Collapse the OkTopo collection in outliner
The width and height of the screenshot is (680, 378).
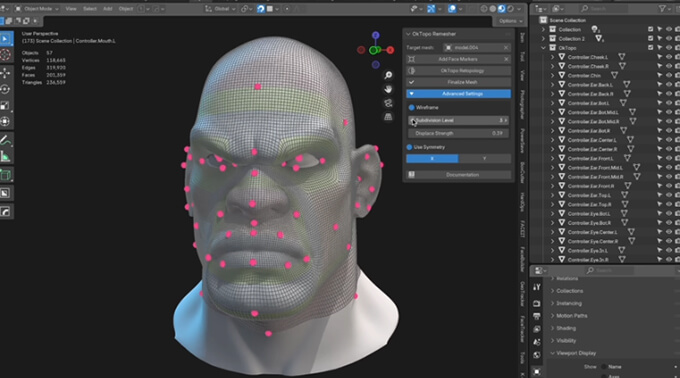[x=543, y=48]
